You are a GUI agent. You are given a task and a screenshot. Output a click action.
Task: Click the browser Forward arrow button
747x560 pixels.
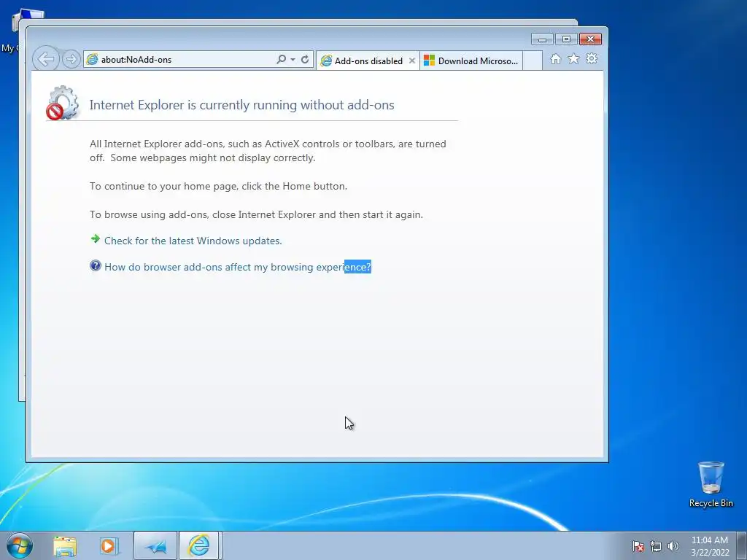pyautogui.click(x=71, y=59)
